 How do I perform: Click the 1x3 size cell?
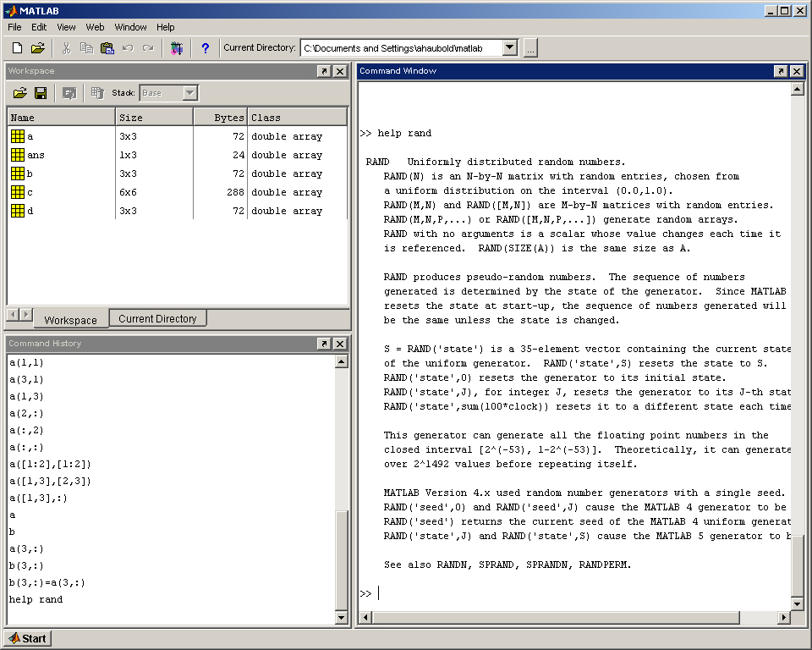click(128, 155)
